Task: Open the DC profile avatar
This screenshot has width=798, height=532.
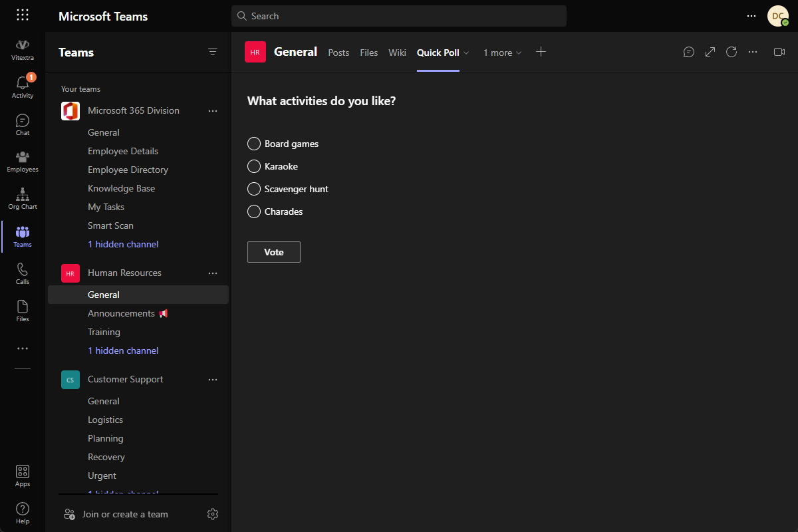Action: point(778,16)
